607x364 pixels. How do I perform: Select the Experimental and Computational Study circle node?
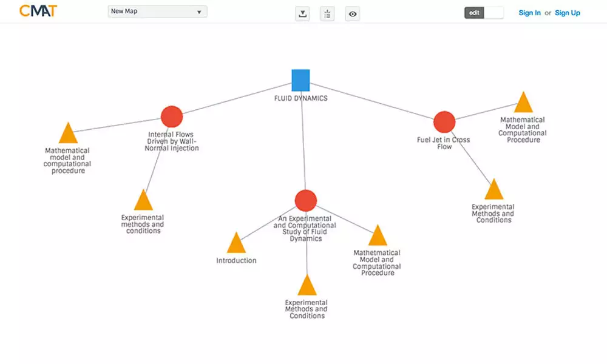coord(305,200)
